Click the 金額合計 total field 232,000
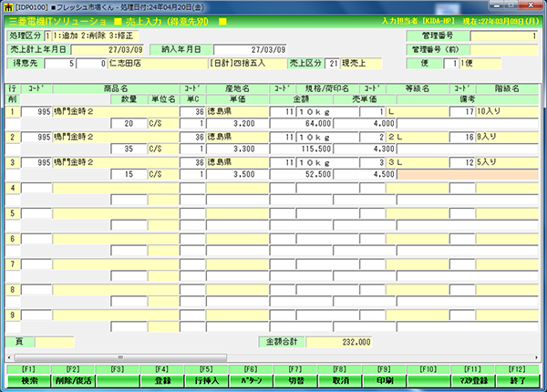 coord(339,342)
